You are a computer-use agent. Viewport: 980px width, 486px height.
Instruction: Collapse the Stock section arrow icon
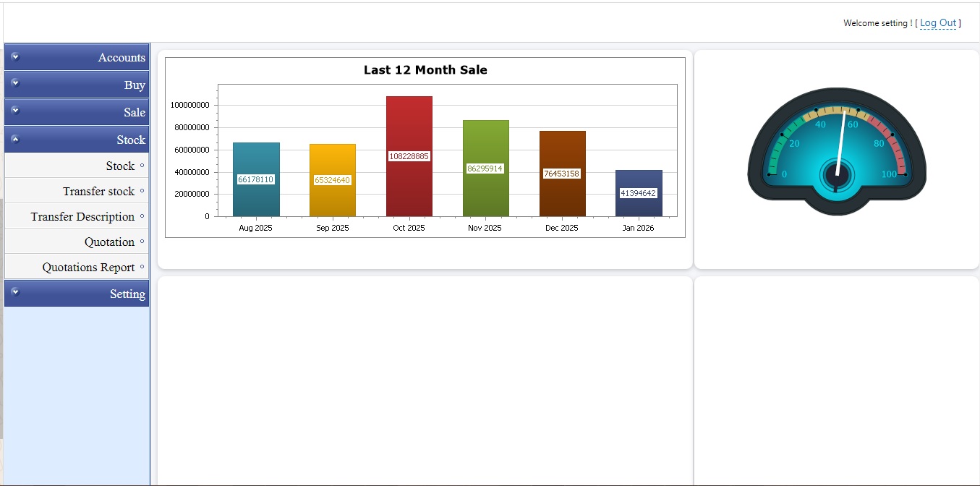15,139
